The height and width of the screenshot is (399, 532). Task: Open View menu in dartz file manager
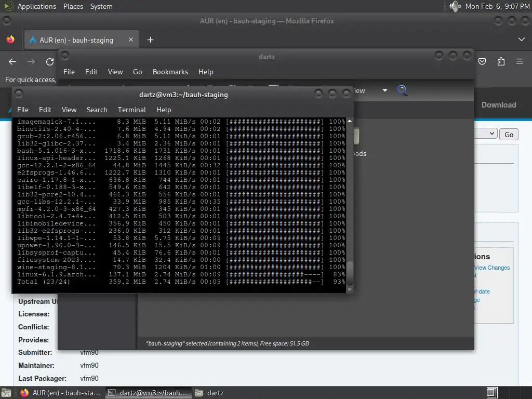pos(115,72)
